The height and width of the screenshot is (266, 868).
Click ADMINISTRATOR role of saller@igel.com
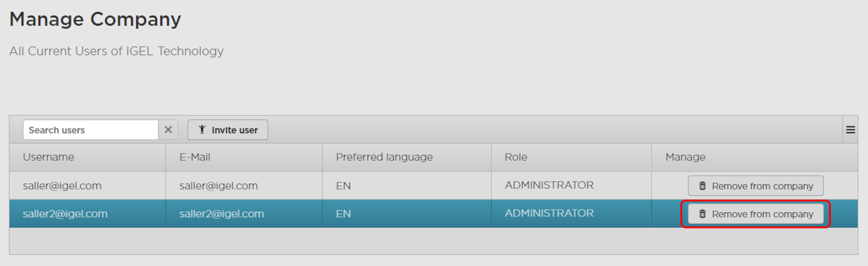tap(549, 185)
